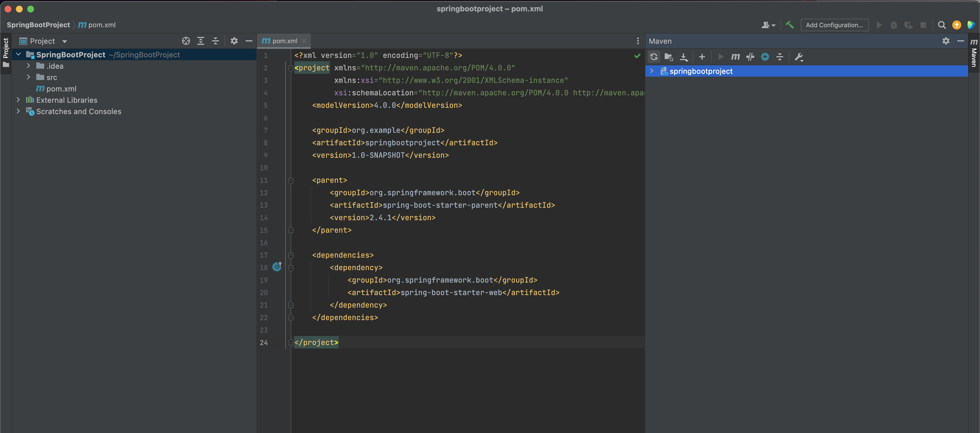Collapse SpringBootProject root node
980x433 pixels.
coord(18,54)
